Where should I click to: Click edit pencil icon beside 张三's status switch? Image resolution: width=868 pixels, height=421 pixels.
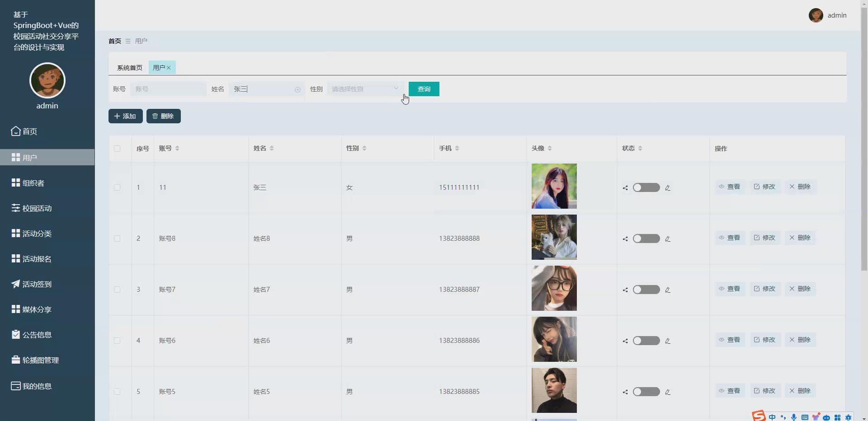pyautogui.click(x=668, y=188)
